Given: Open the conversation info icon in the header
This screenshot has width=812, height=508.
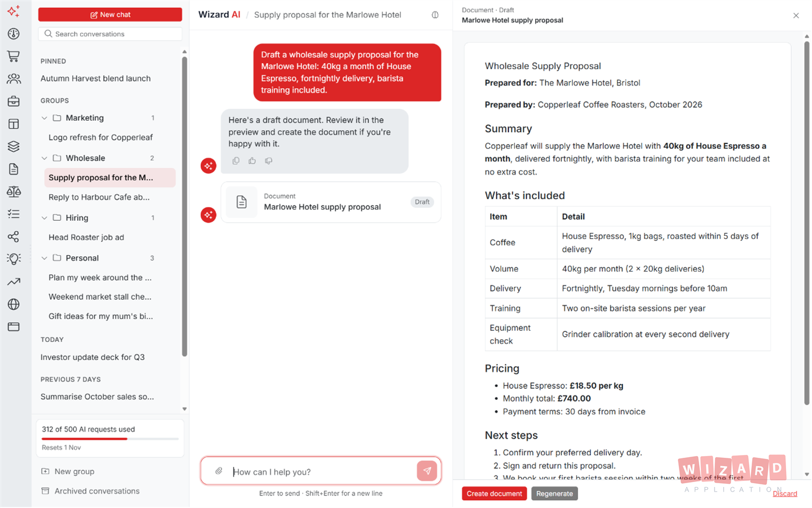Looking at the screenshot, I should [435, 15].
